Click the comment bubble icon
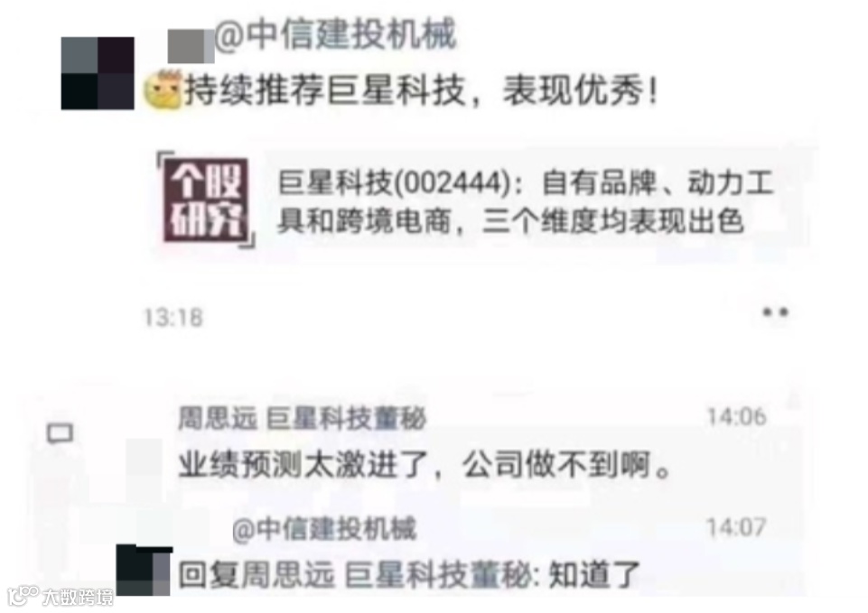 point(60,432)
